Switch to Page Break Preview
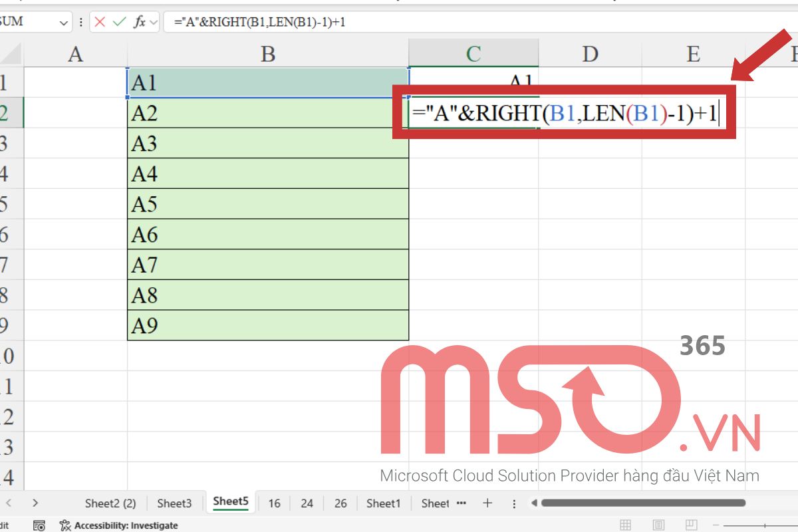The height and width of the screenshot is (532, 798). point(691,525)
